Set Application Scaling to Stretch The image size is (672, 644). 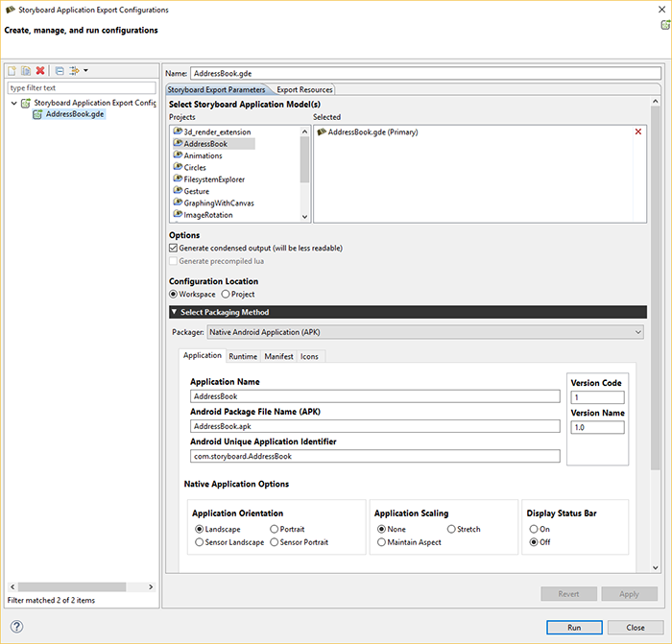[451, 529]
